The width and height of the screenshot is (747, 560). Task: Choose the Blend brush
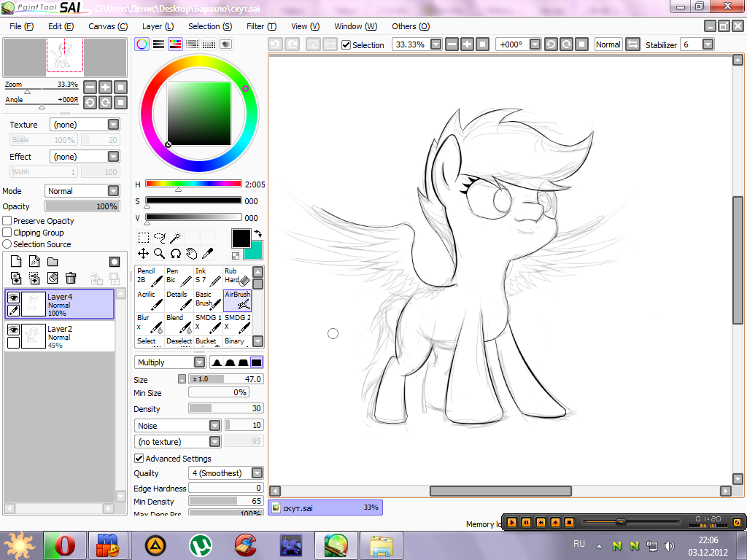coord(179,324)
